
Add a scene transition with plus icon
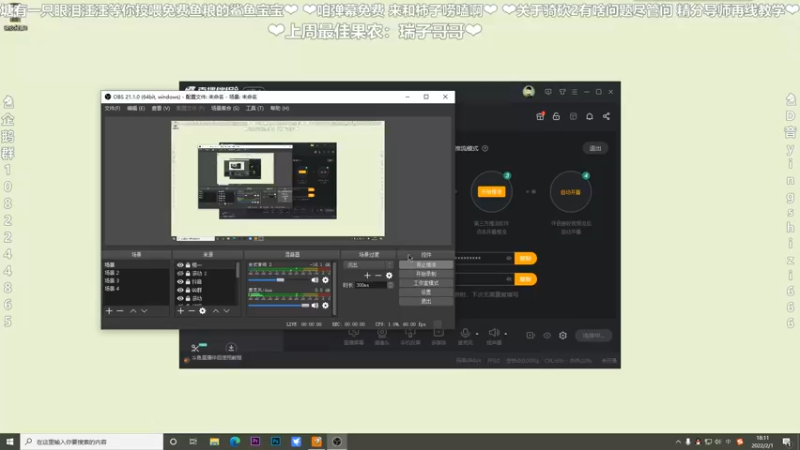coord(367,276)
